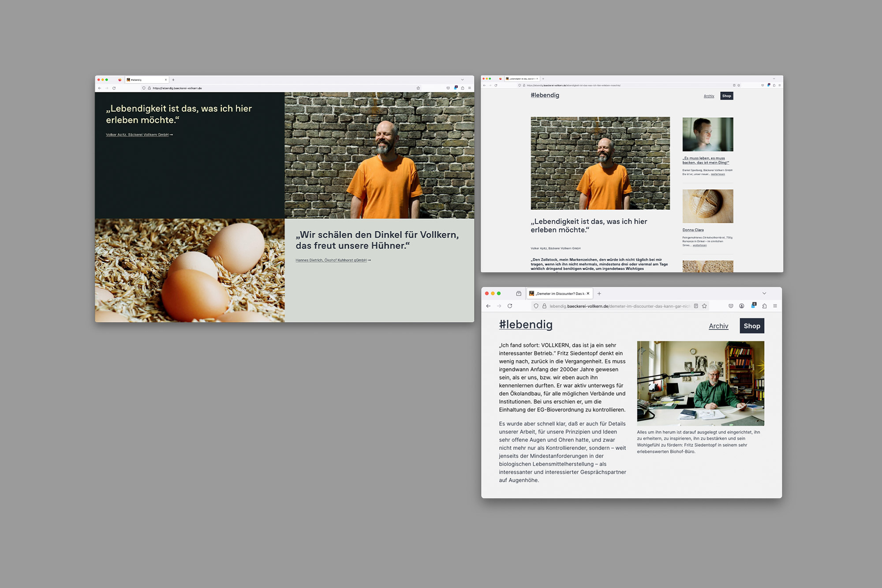Click the Fritz Siedentopf office photo
Screen dimensions: 882x588
pyautogui.click(x=700, y=383)
